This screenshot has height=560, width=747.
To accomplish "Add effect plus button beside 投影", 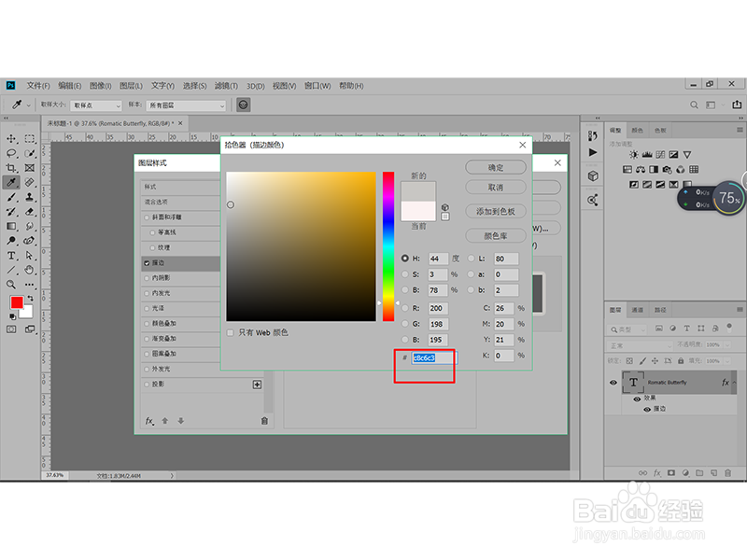I will [x=258, y=385].
